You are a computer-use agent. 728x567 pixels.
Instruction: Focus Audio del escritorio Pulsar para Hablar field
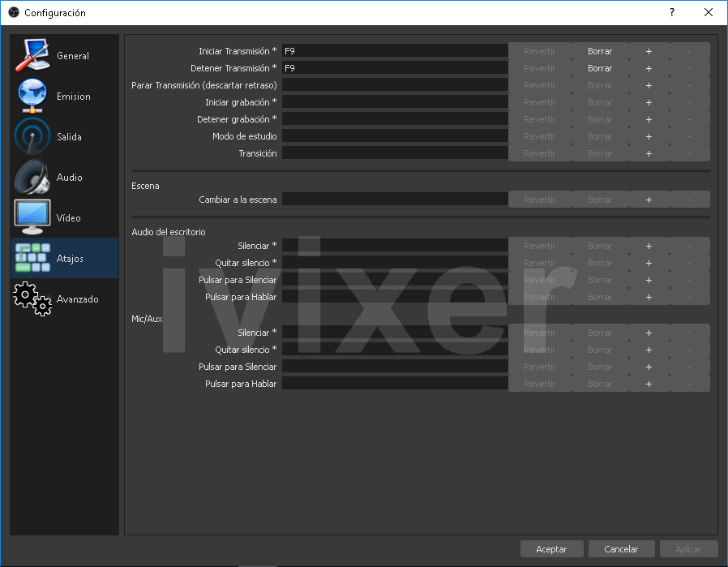tap(395, 297)
